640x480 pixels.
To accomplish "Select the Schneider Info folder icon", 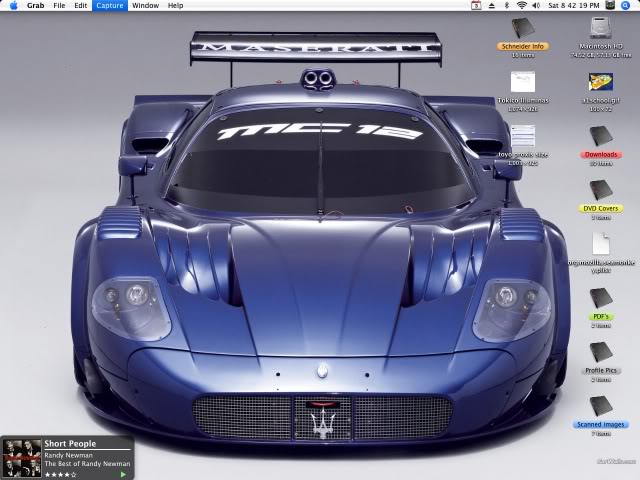I will click(523, 28).
